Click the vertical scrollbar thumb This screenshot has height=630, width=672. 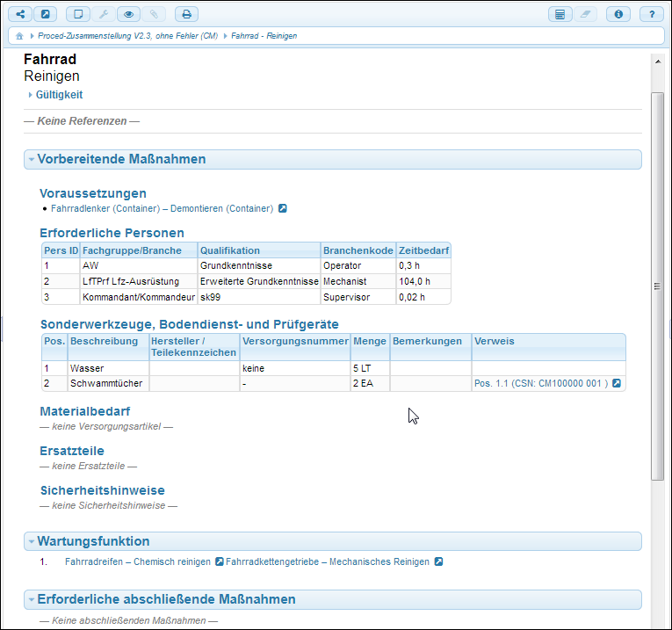(x=657, y=286)
